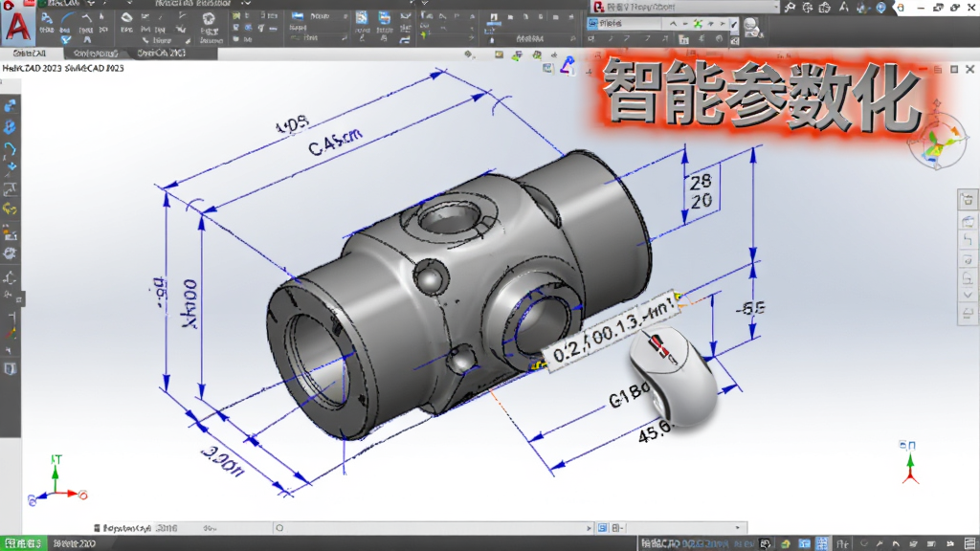Click the blue pencil icon above the drawing area
Viewport: 980px width, 551px height.
[x=568, y=65]
